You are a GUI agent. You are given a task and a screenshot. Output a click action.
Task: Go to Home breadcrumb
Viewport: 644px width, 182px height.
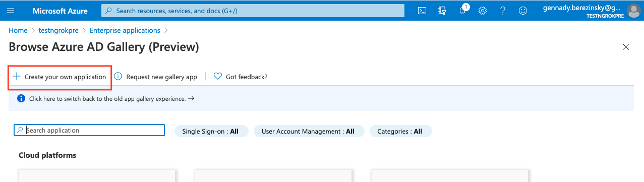(18, 30)
